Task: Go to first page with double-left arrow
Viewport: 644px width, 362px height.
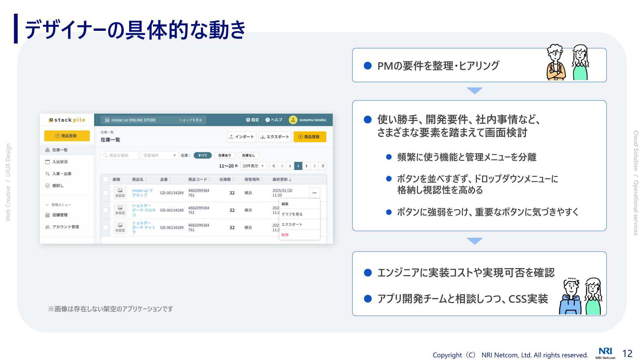Action: click(274, 166)
